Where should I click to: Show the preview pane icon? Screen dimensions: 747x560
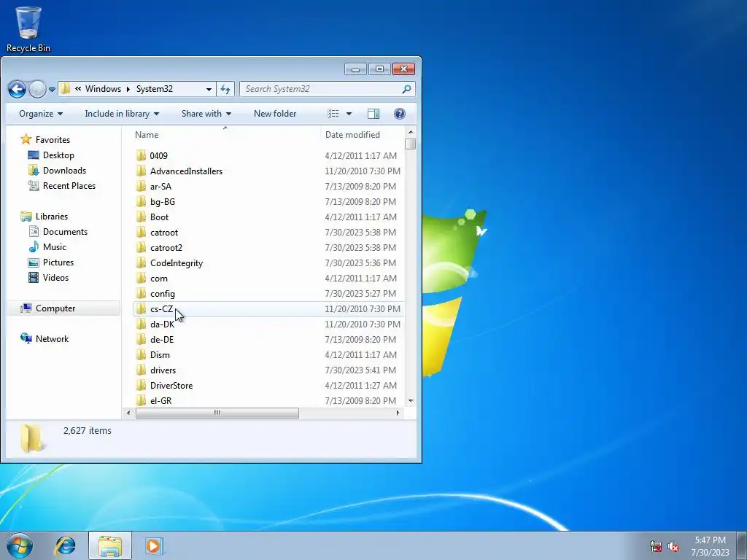[373, 113]
